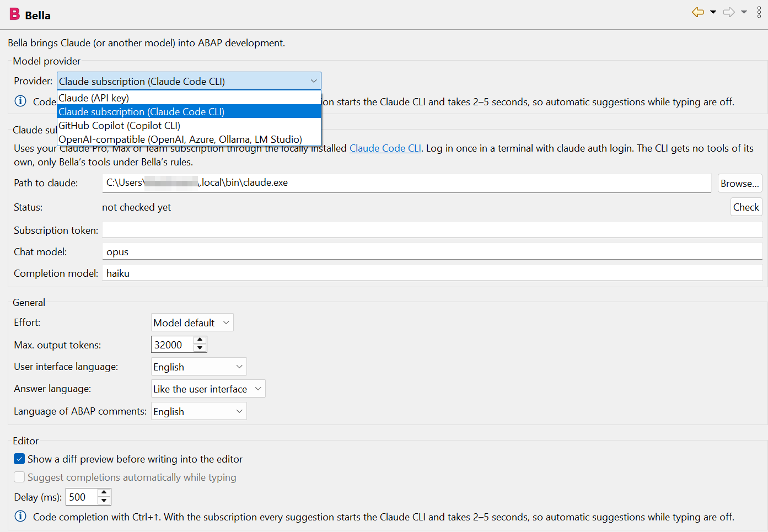Choose GitHub Copilot (Copilot CLI) provider
This screenshot has width=768, height=532.
pos(189,125)
